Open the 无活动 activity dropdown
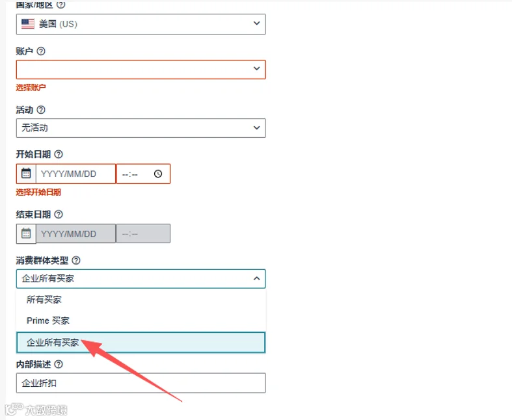512x420 pixels. (141, 128)
